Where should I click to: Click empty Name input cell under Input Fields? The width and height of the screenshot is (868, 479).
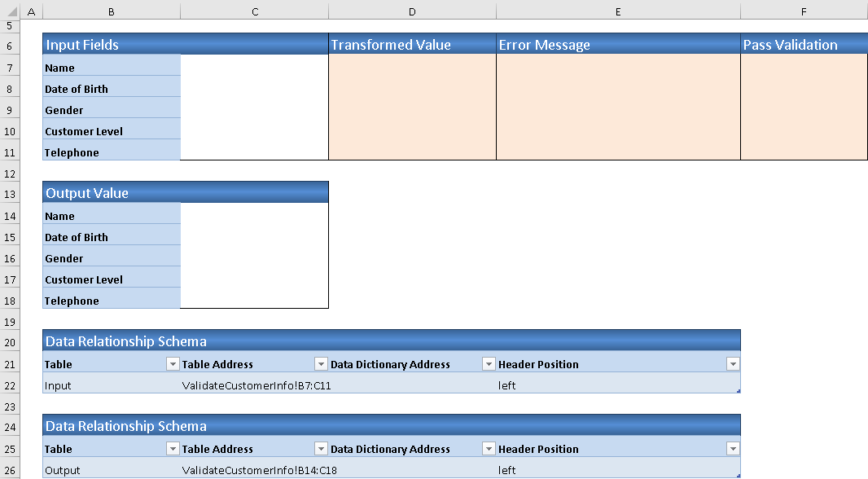254,68
